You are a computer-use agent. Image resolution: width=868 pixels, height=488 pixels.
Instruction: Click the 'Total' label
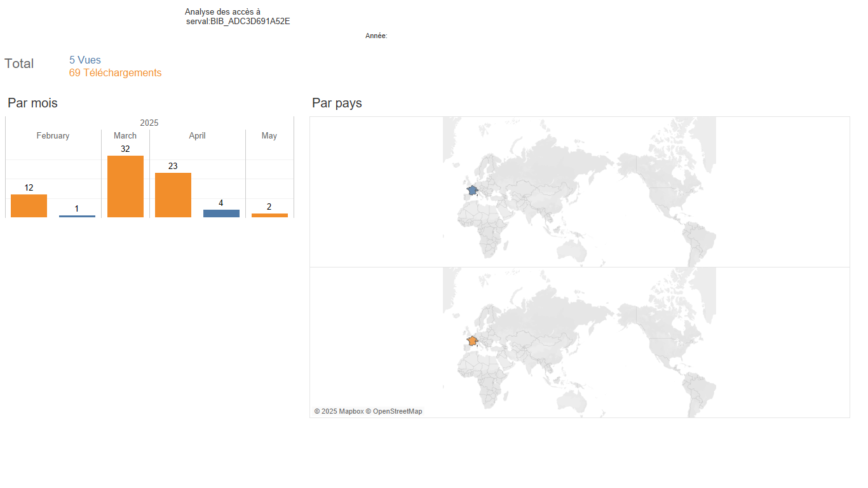coord(19,64)
